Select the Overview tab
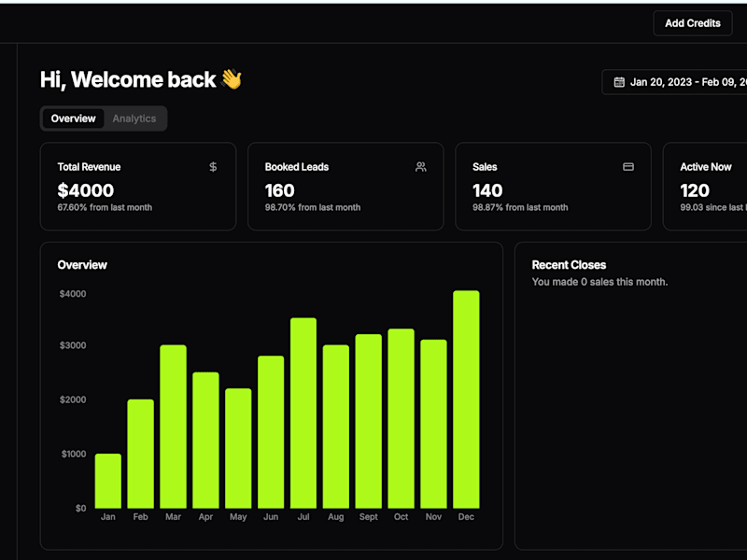Screen dimensions: 747x560 [x=74, y=119]
